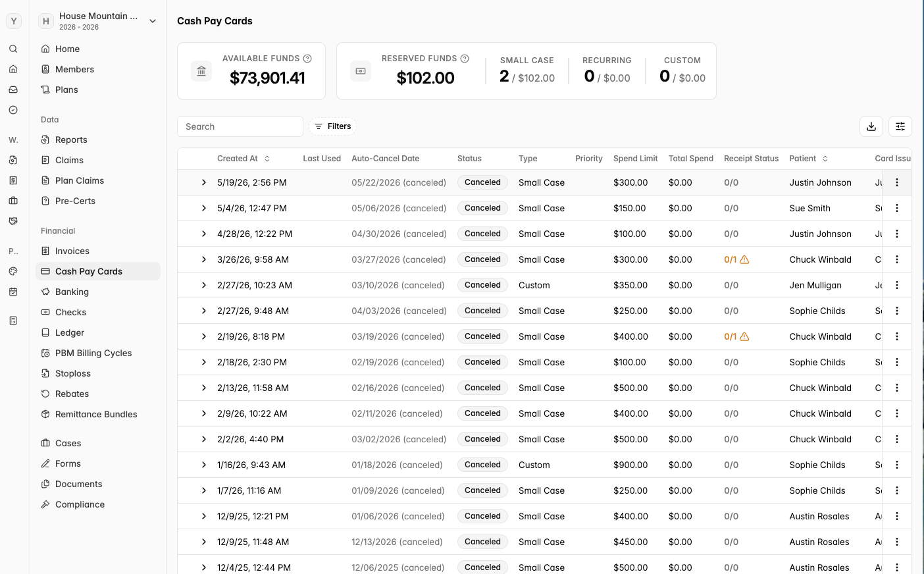Click Canceled status badge on 2/9/26 row
The height and width of the screenshot is (574, 924).
tap(482, 413)
